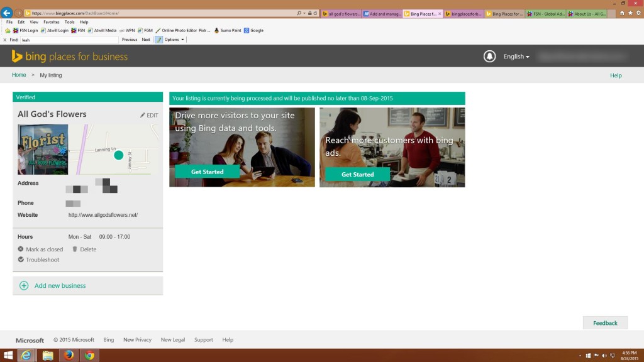Click the Florist storefront photo thumbnail

click(x=43, y=150)
